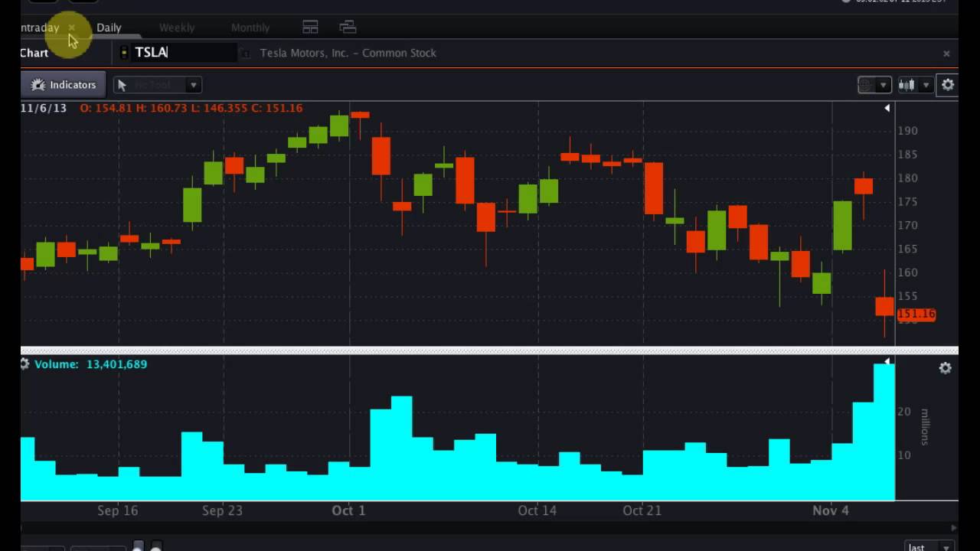
Task: Click the Chart panel title label
Action: [x=34, y=53]
